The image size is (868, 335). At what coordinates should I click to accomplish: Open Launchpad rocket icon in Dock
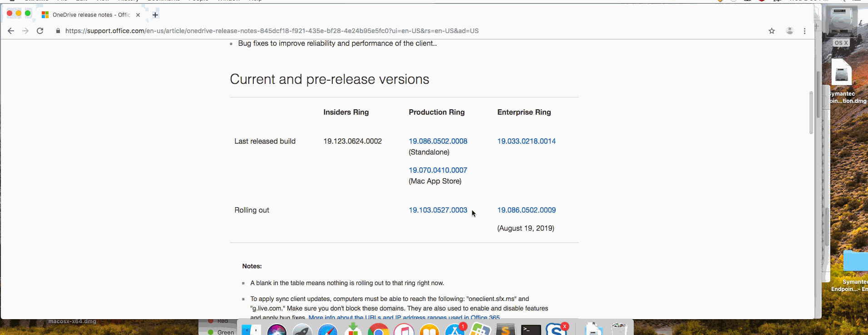302,330
